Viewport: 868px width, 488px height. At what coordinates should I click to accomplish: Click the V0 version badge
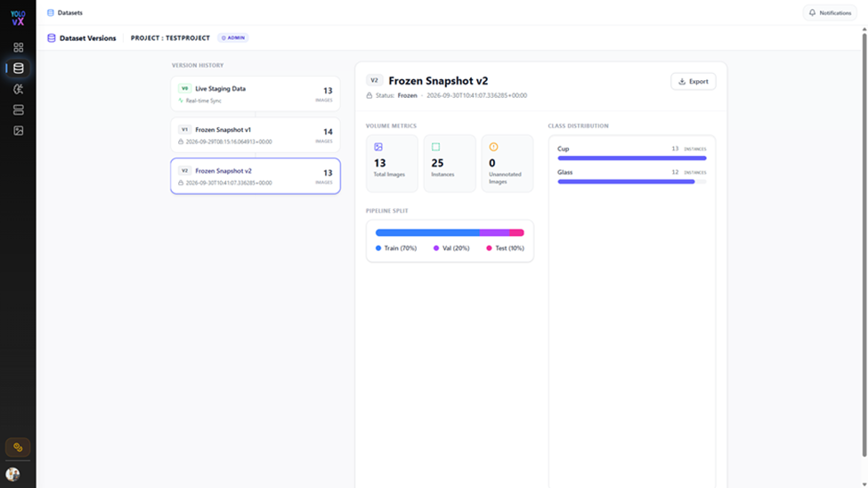(x=185, y=89)
